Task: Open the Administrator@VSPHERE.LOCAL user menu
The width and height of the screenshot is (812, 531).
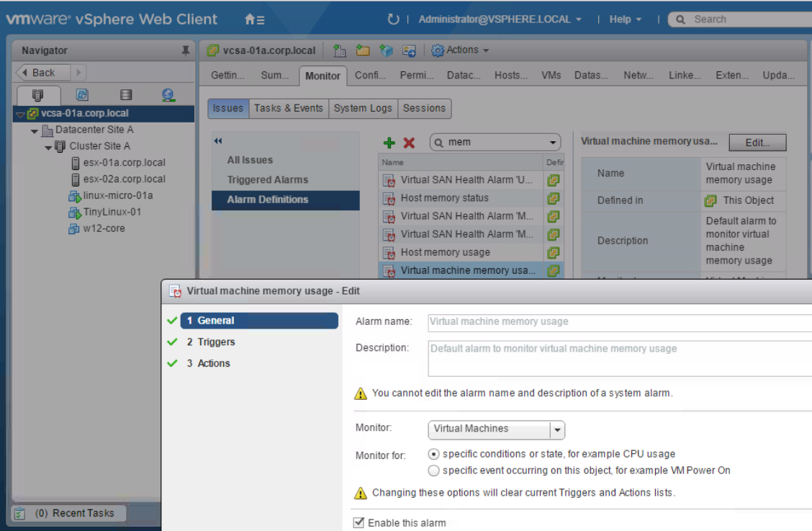Action: coord(500,19)
